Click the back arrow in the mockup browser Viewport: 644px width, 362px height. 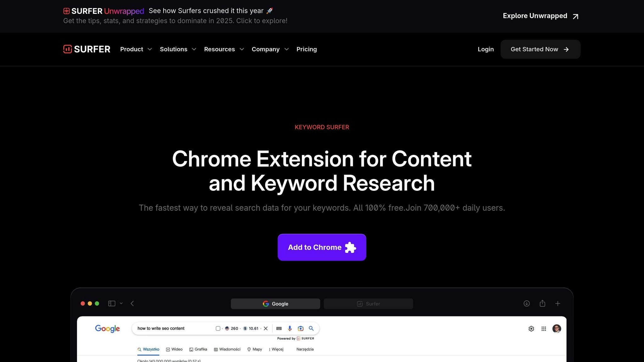(132, 304)
